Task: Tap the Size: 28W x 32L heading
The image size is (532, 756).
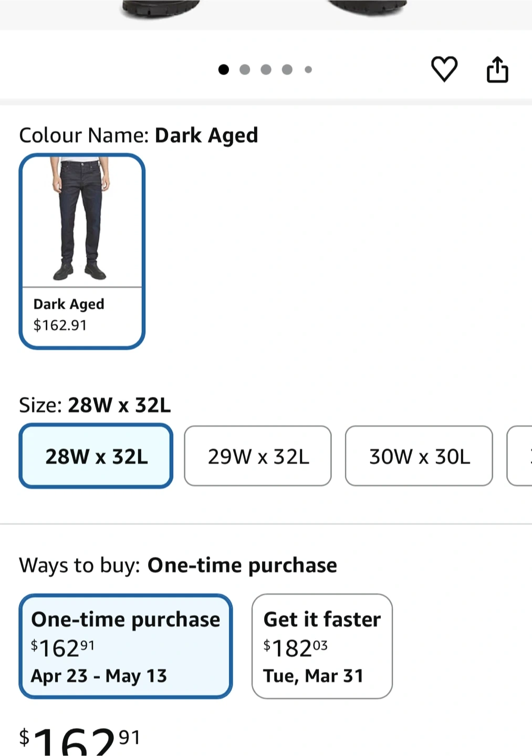Action: click(95, 405)
